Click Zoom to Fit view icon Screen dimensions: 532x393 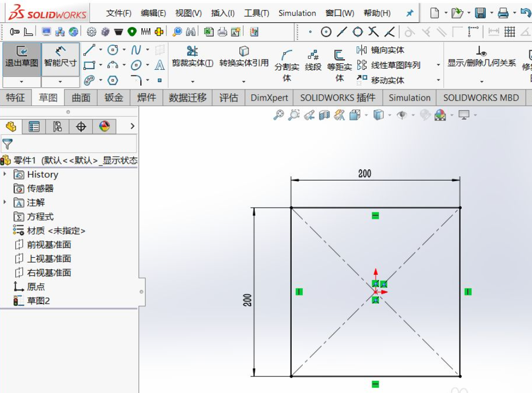pyautogui.click(x=279, y=115)
